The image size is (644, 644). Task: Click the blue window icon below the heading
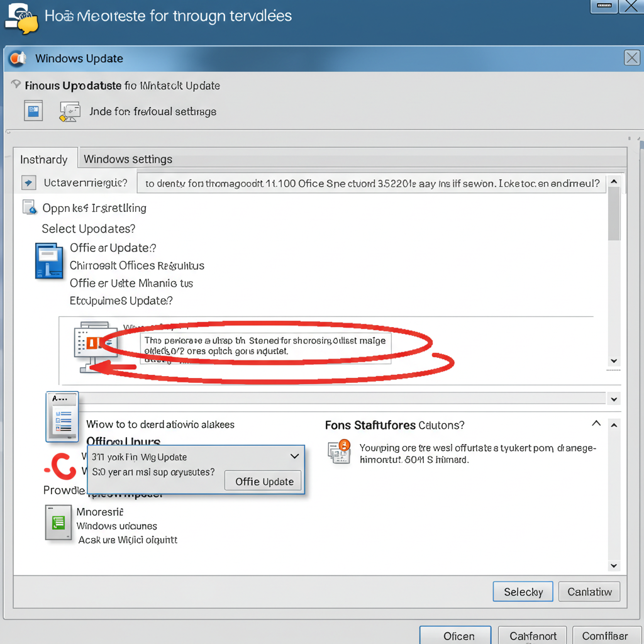(x=33, y=111)
